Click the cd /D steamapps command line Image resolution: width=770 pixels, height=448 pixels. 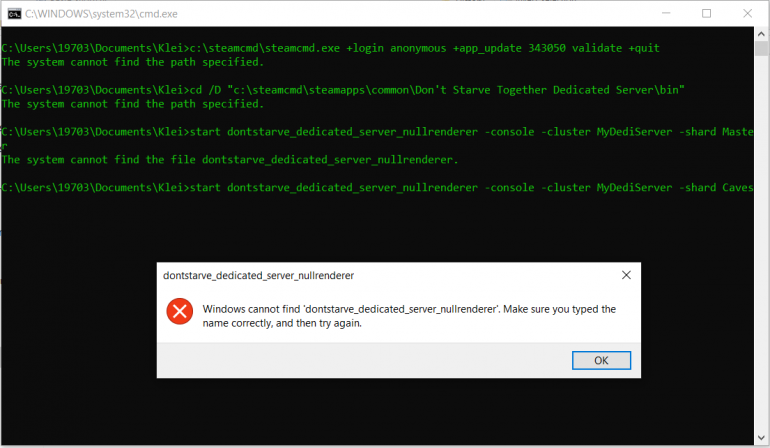click(343, 90)
